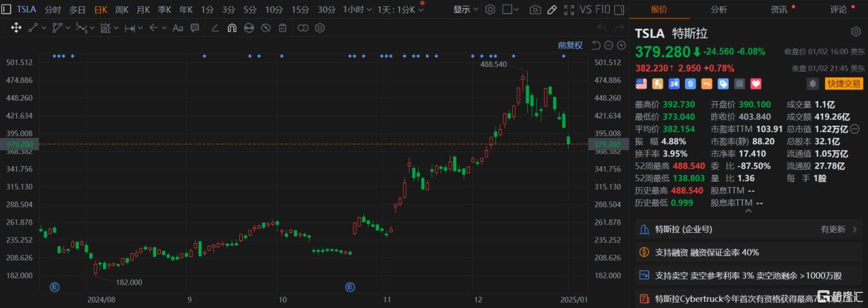Click the overlapping circles overlay icon
Image resolution: width=868 pixels, height=308 pixels.
coord(303,28)
